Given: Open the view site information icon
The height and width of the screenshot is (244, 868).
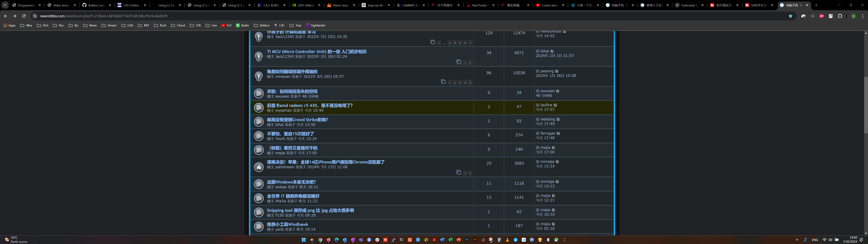Looking at the screenshot, I should click(x=35, y=16).
